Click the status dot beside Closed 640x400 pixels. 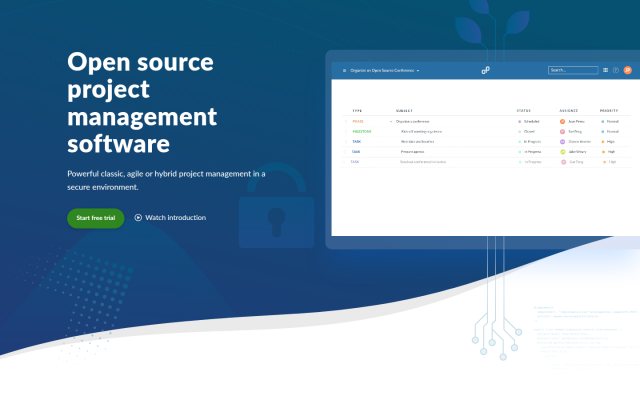pos(520,132)
